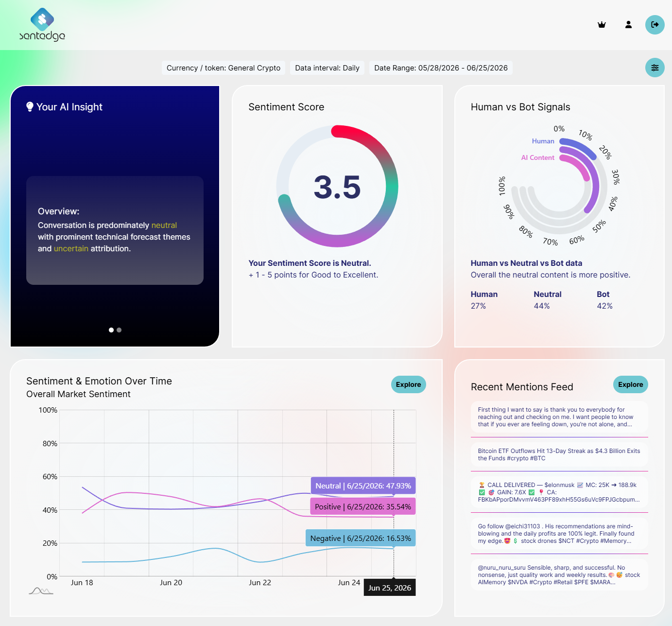Click the Data interval: Daily chip
Image resolution: width=672 pixels, height=626 pixels.
pos(327,68)
